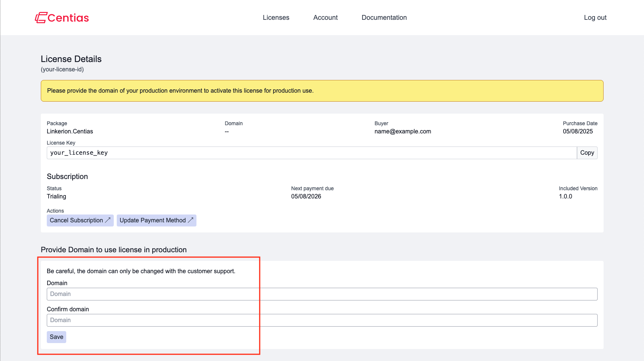Image resolution: width=644 pixels, height=361 pixels.
Task: Select the license key field
Action: [312, 153]
